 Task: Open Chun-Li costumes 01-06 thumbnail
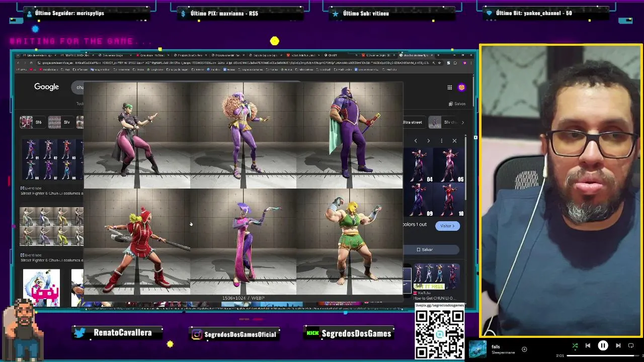coord(51,160)
